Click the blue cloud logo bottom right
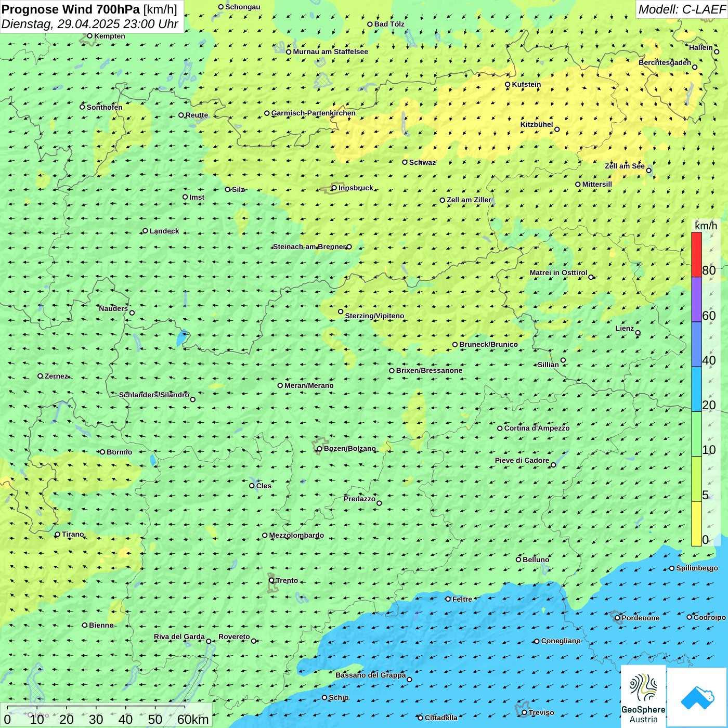This screenshot has width=728, height=728. tap(697, 697)
